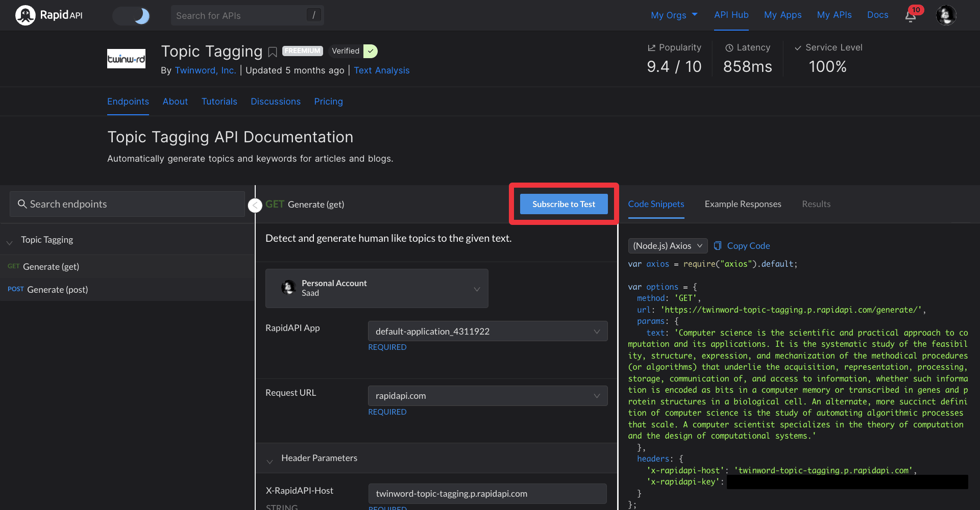980x510 pixels.
Task: Click the Verified checkmark badge
Action: point(371,51)
